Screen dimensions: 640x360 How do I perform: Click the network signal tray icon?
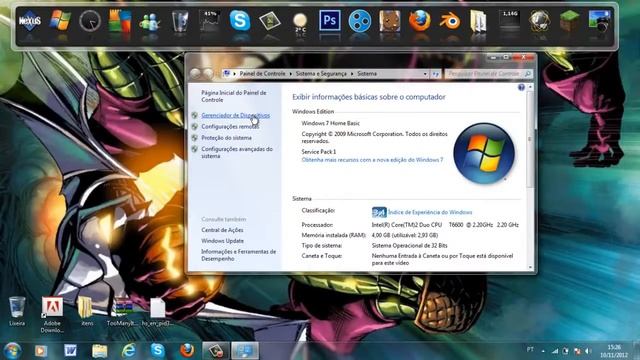(x=555, y=351)
